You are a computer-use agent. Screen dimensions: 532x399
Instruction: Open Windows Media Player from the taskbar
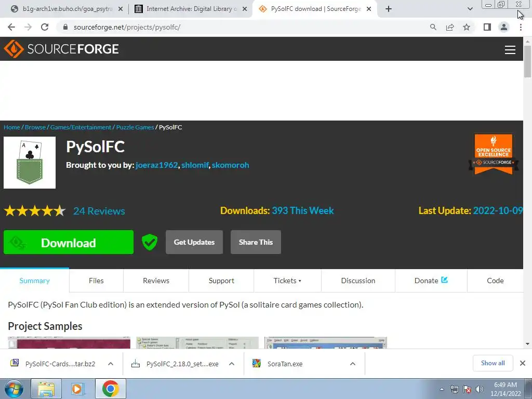tap(77, 389)
